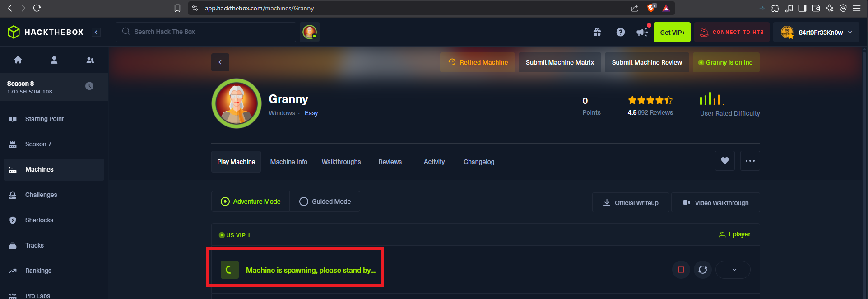This screenshot has height=299, width=868.
Task: Open the Video Walkthrough
Action: point(715,203)
